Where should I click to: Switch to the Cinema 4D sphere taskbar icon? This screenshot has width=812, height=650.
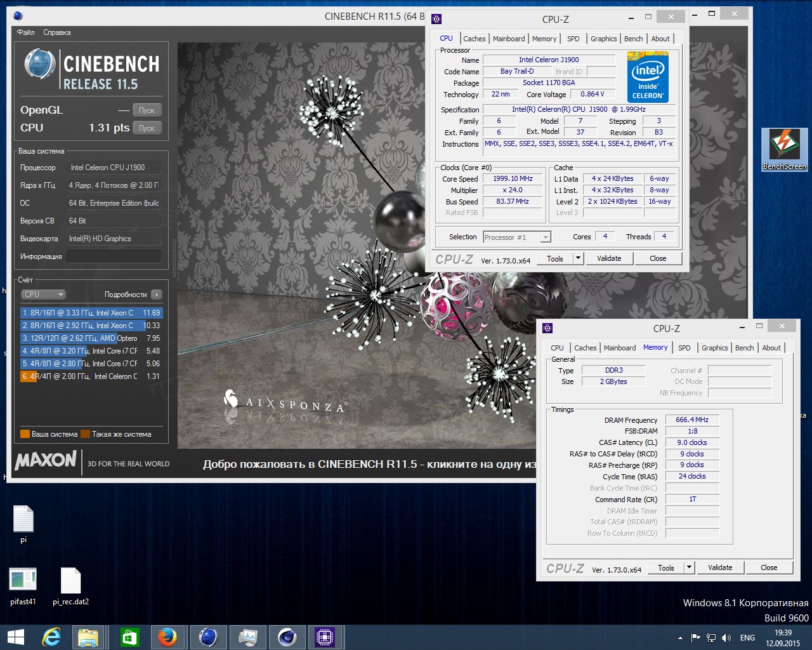coord(287,637)
